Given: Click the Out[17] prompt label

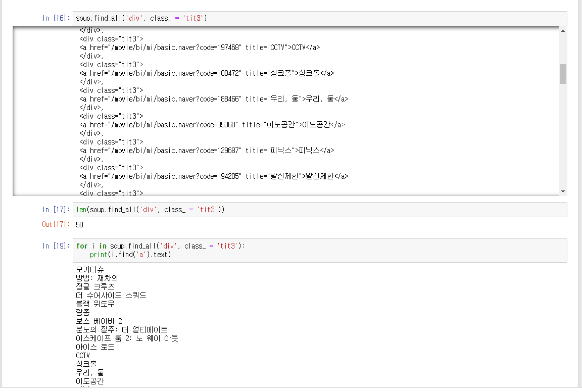Looking at the screenshot, I should (x=56, y=224).
